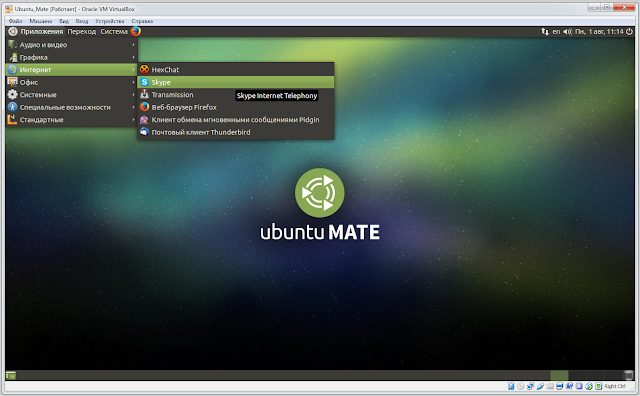Open Почтовый клиент Thunderbird
The width and height of the screenshot is (640, 396).
point(236,132)
